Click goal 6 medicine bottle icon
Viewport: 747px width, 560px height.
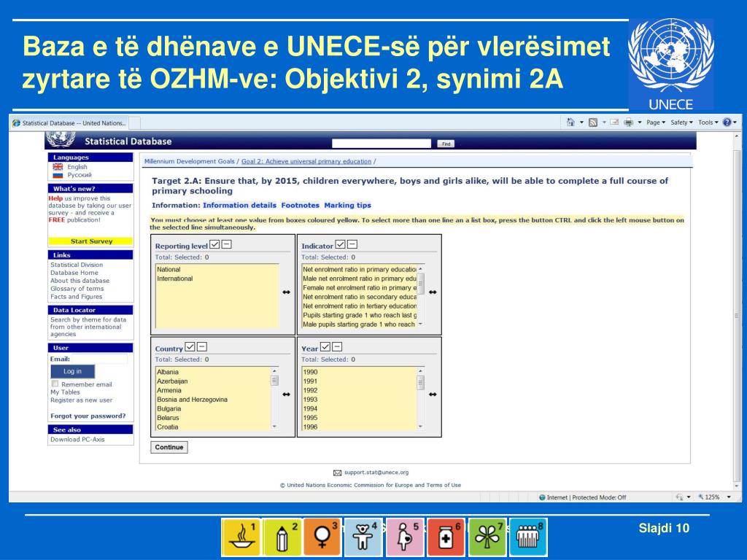point(446,537)
